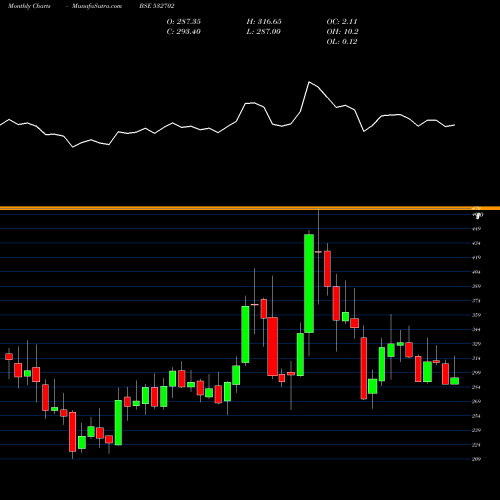Click the 374 price axis label
The height and width of the screenshot is (500, 500).
[x=477, y=301]
